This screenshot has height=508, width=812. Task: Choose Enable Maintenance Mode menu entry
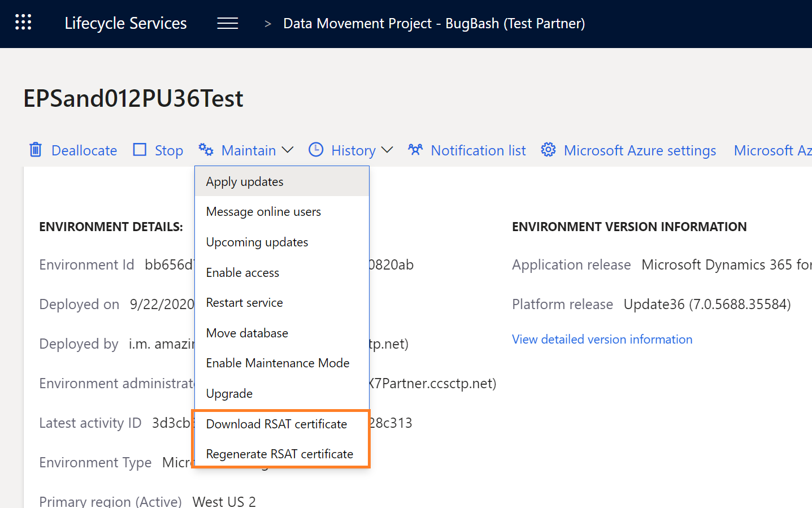tap(277, 363)
